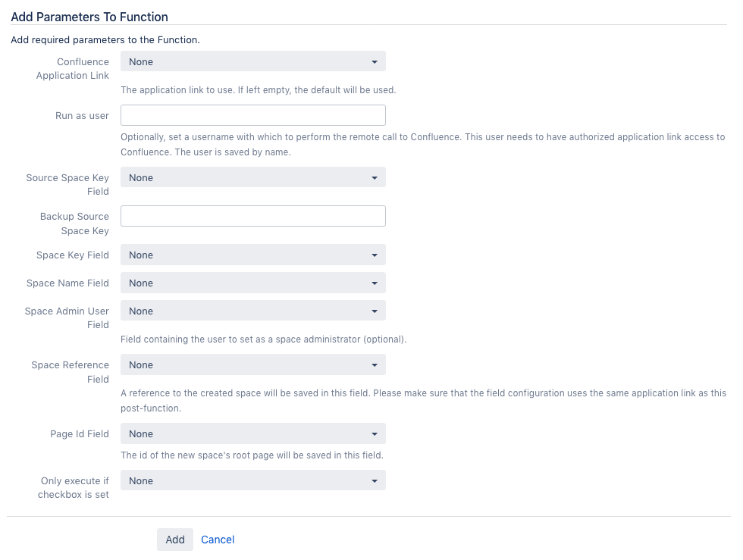Cancel adding parameters via Cancel link
Viewport: 743px width, 560px height.
coord(218,540)
